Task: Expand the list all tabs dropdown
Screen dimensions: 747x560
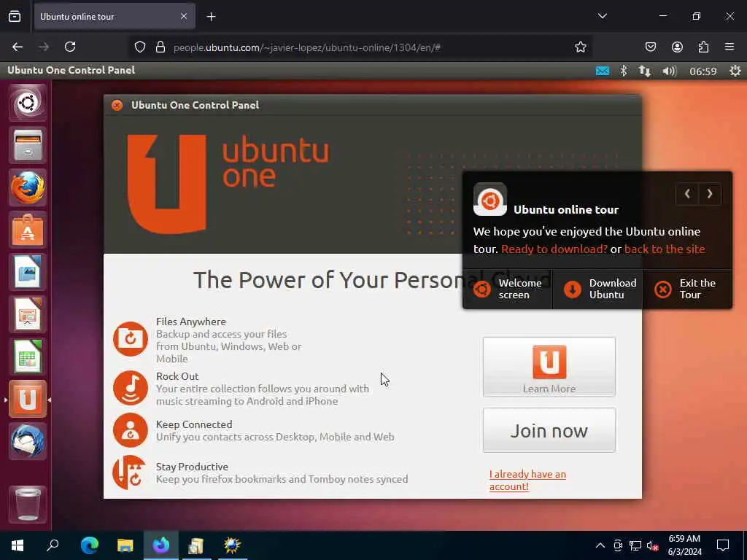Action: 602,16
